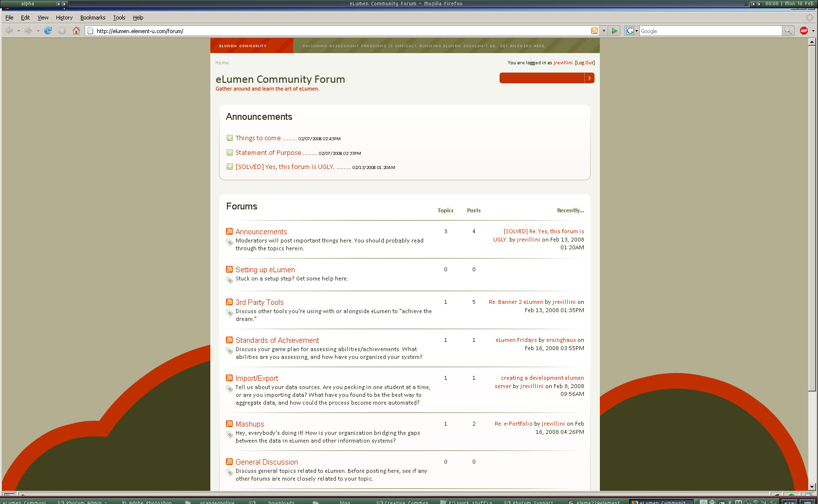
Task: Click the vertical scrollbar thumb
Action: [x=812, y=218]
